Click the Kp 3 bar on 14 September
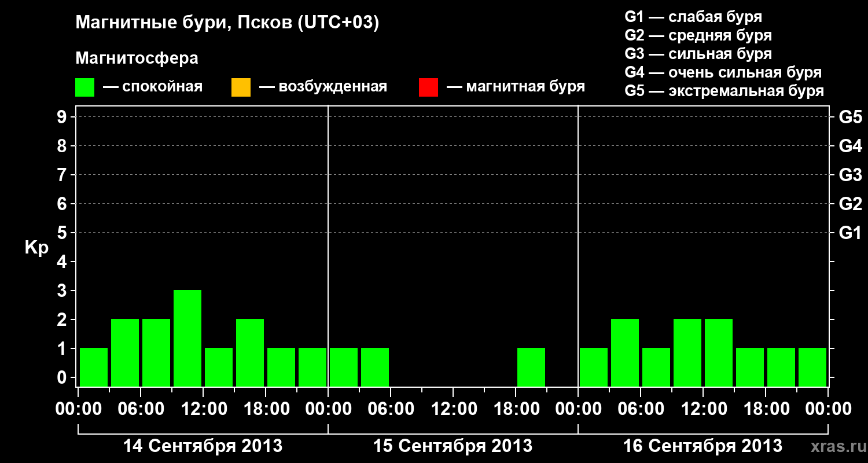 (187, 338)
